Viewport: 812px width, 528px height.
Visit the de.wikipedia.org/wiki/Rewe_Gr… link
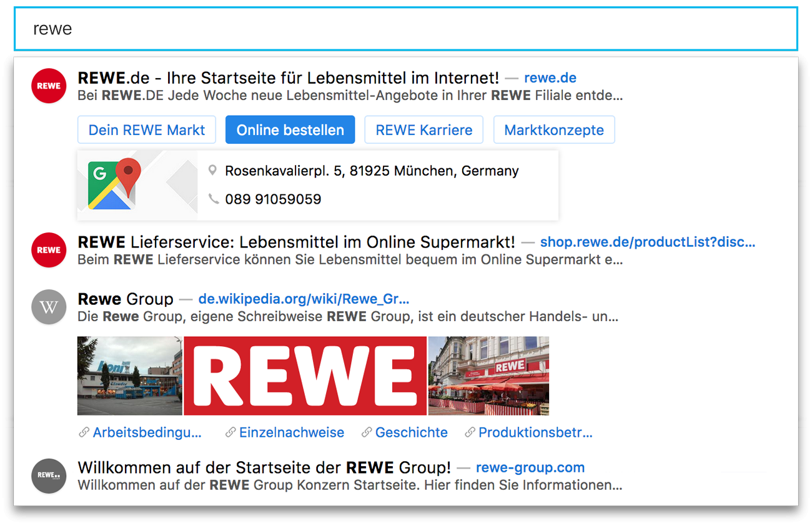pyautogui.click(x=304, y=299)
